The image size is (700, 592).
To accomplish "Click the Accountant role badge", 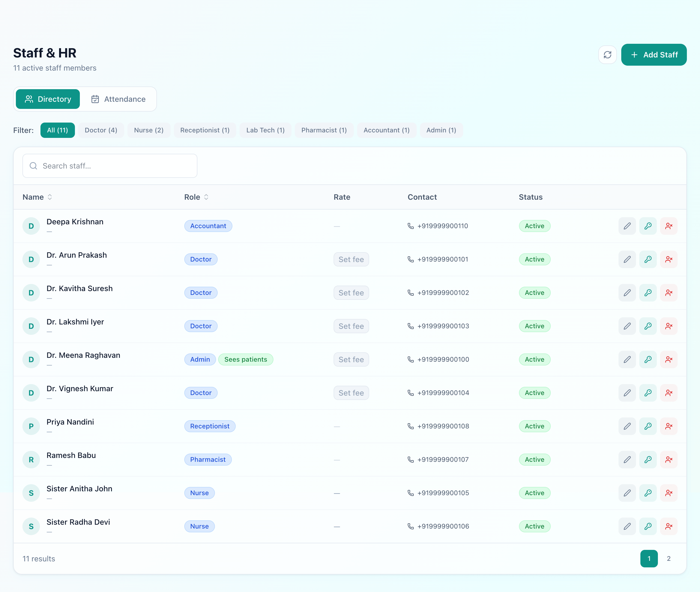I will pos(208,226).
